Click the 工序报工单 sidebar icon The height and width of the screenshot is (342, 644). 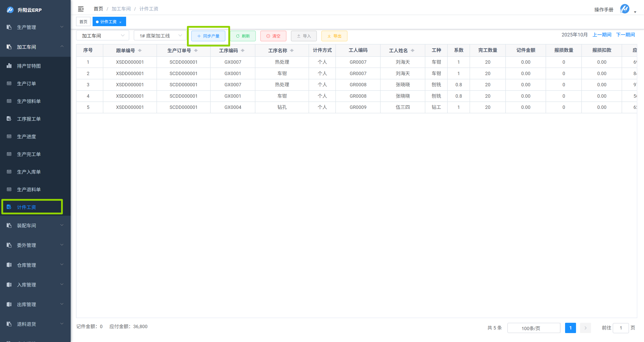coord(9,119)
